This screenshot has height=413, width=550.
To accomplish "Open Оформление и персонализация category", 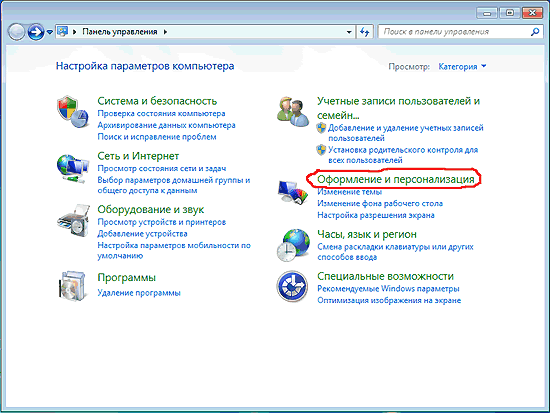I will [396, 179].
